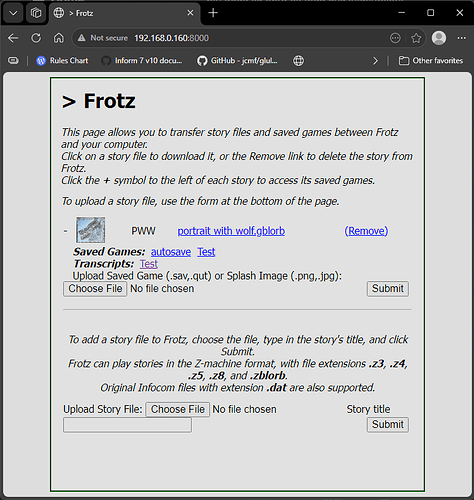Open the Rules Chart bookmark
The image size is (474, 500).
(x=62, y=61)
